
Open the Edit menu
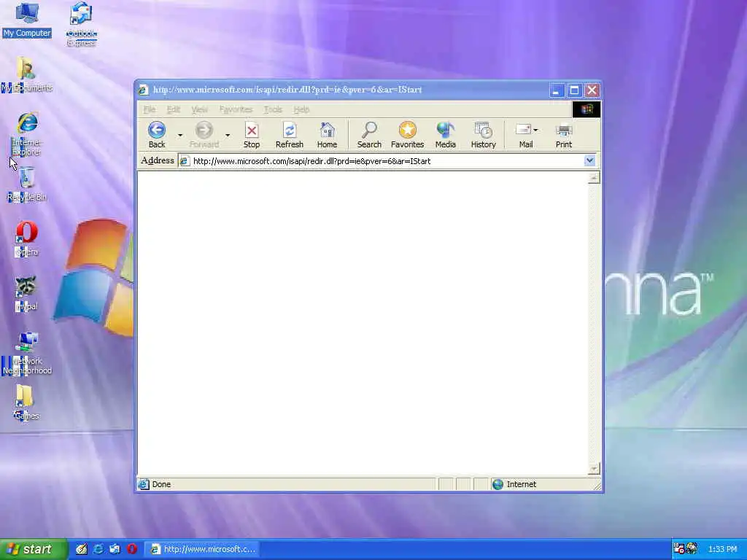(174, 109)
